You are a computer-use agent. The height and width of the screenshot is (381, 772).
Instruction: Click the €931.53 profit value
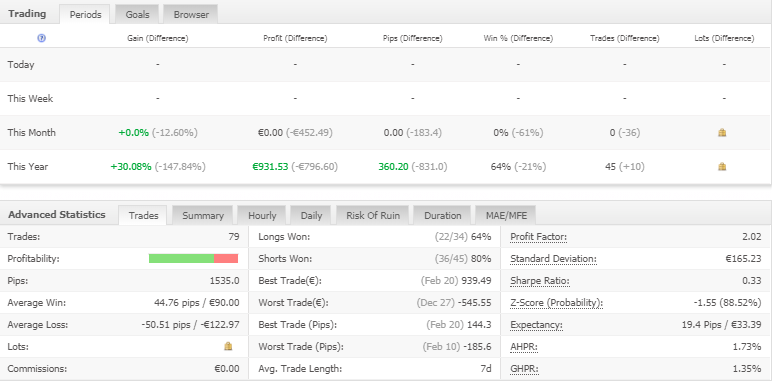click(270, 166)
